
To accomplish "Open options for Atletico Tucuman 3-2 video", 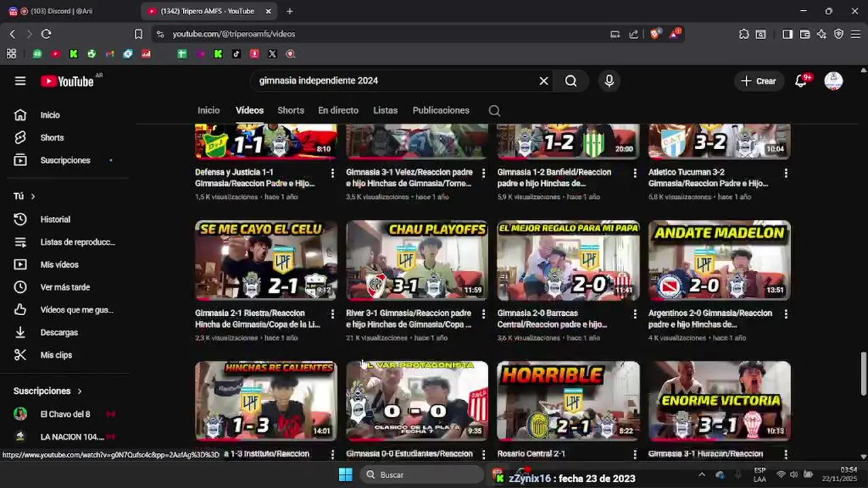I will pos(786,174).
